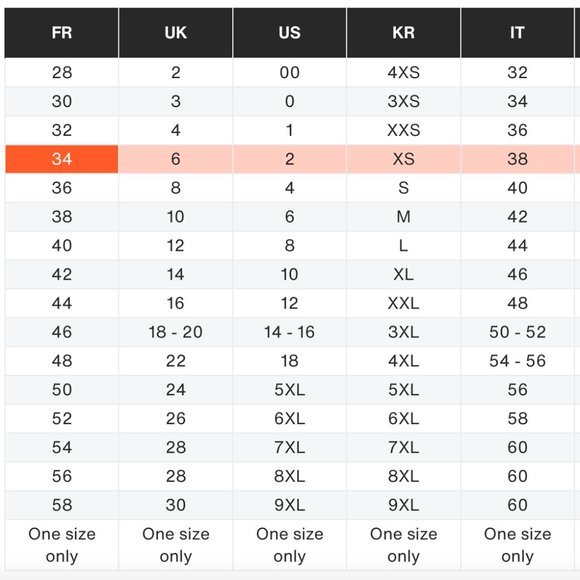Click the highlighted FR size 34 cell

click(62, 159)
